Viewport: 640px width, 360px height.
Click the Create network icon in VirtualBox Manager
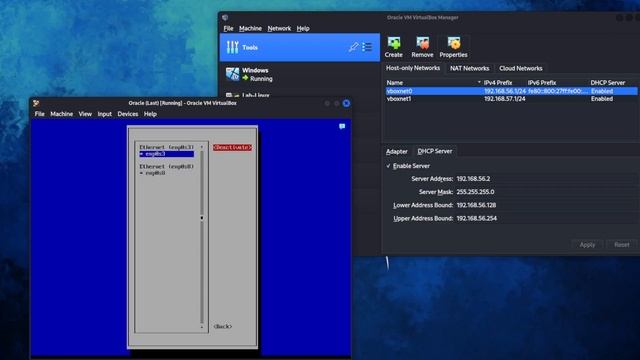394,43
